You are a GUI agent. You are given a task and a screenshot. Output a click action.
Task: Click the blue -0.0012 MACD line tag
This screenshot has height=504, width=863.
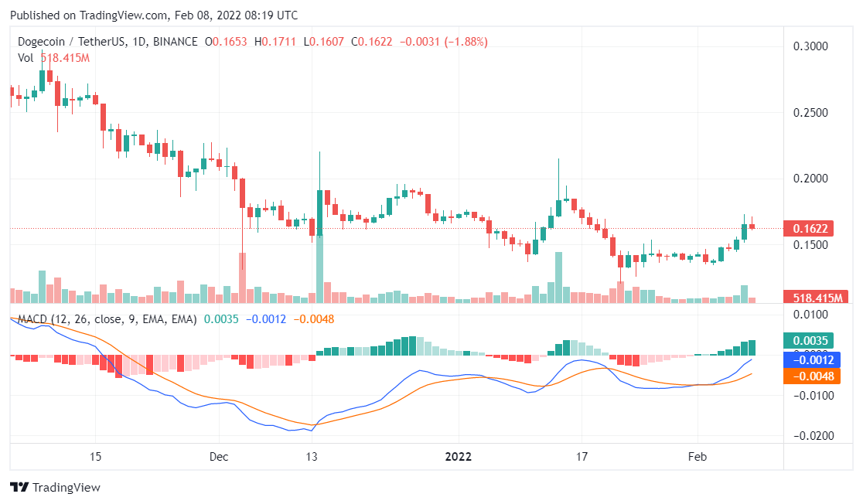[x=816, y=359]
